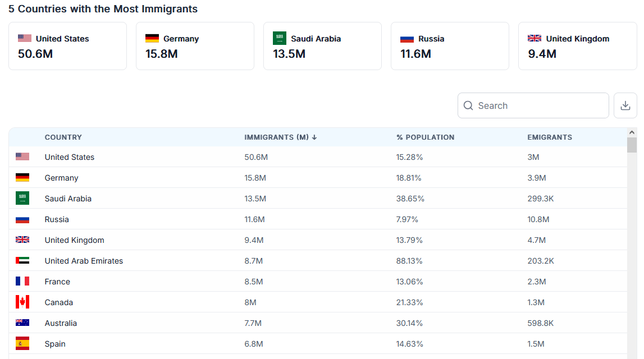This screenshot has width=644, height=359.
Task: Click the 8.5M immigrants value
Action: (254, 282)
